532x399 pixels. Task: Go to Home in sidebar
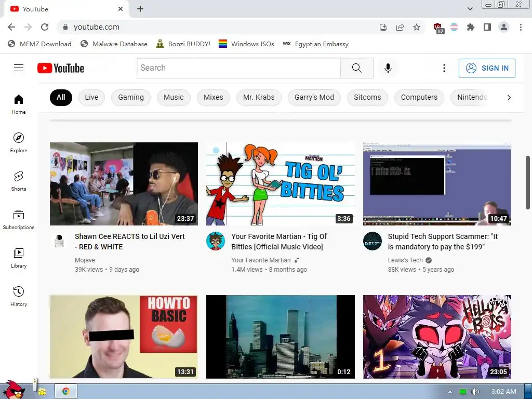tap(19, 104)
